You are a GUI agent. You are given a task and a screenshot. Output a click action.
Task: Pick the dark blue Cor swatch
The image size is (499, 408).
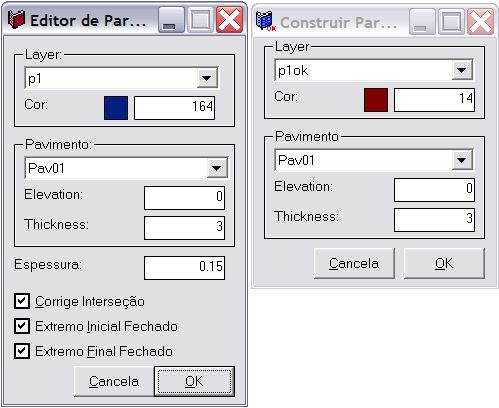coord(116,108)
